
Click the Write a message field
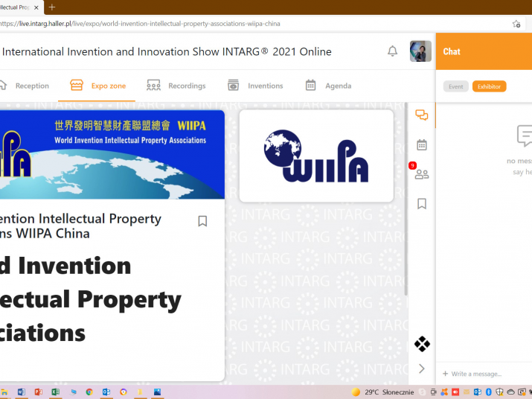(484, 374)
